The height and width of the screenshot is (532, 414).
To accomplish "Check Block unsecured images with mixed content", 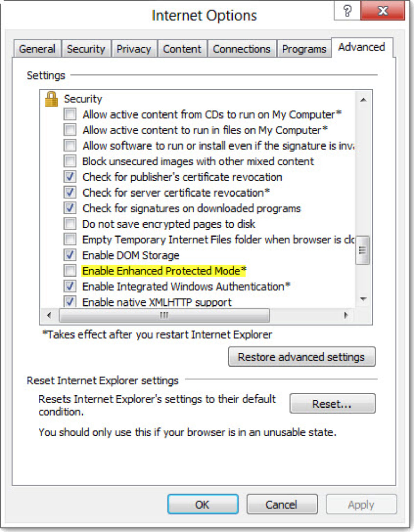I will point(70,161).
